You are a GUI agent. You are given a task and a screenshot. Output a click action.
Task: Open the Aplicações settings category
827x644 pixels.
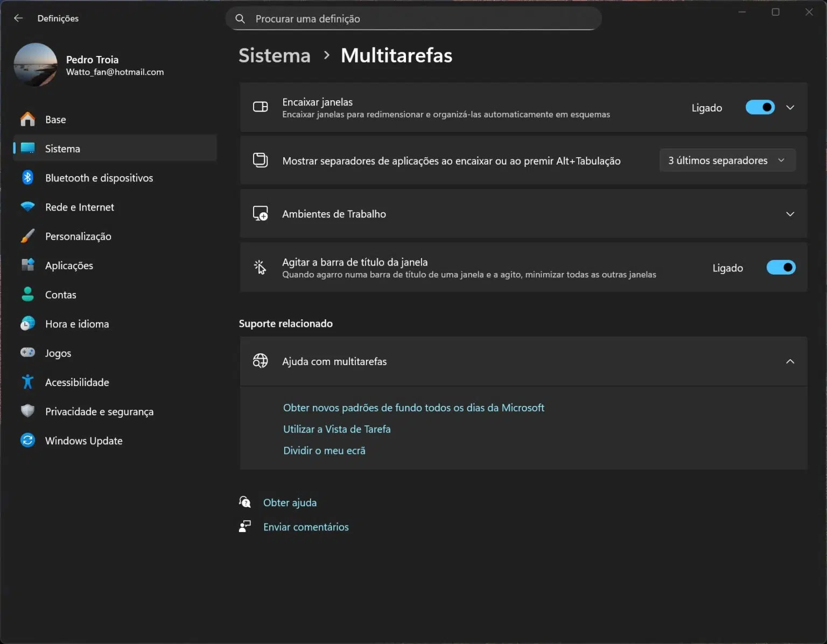tap(69, 265)
